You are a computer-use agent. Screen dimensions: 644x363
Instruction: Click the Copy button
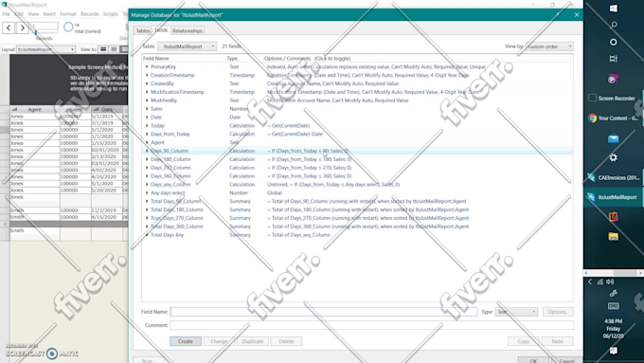(x=523, y=341)
